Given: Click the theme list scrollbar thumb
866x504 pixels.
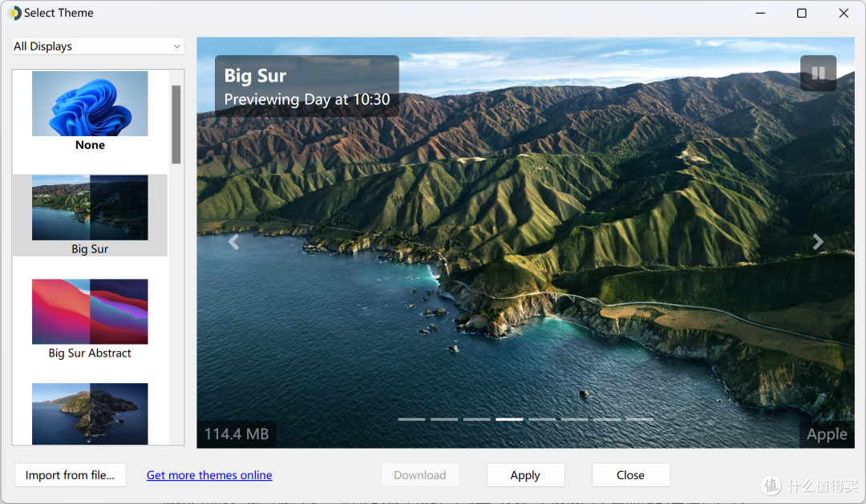Looking at the screenshot, I should pyautogui.click(x=176, y=124).
